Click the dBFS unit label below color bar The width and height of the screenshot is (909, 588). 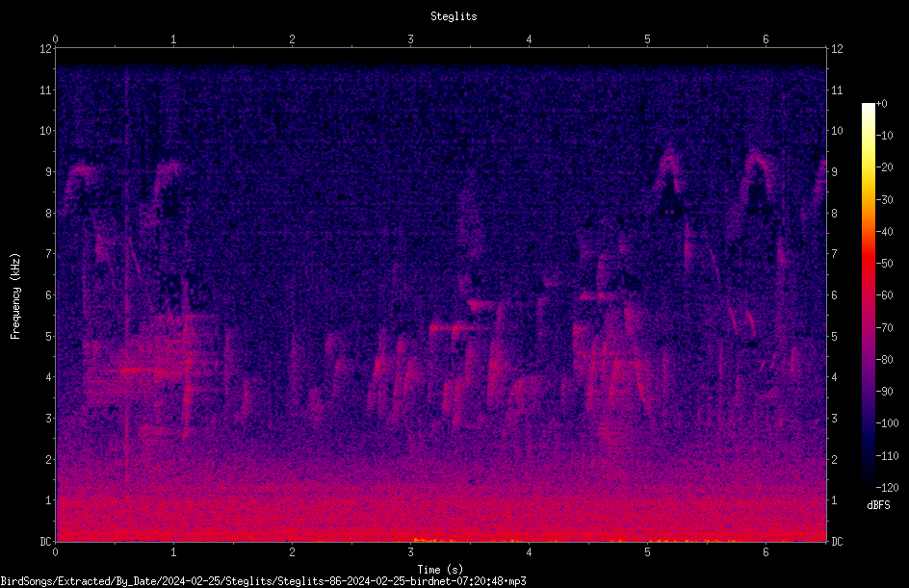click(x=878, y=505)
